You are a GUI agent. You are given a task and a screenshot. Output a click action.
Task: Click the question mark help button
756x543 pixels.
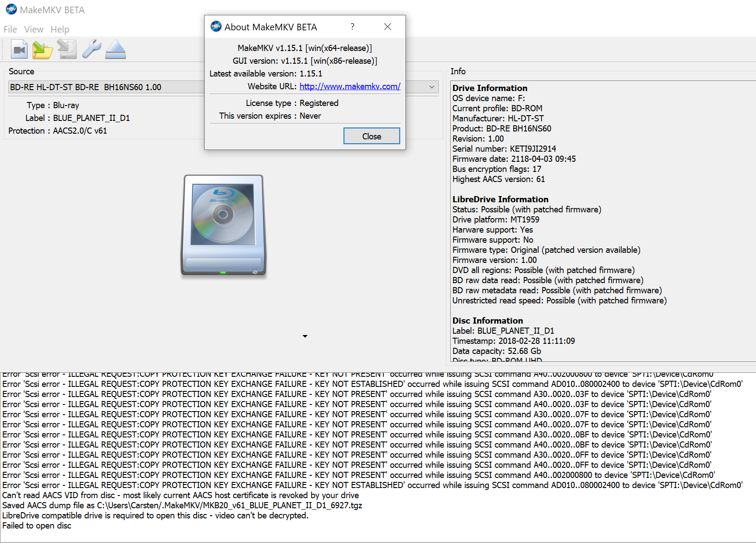point(352,27)
